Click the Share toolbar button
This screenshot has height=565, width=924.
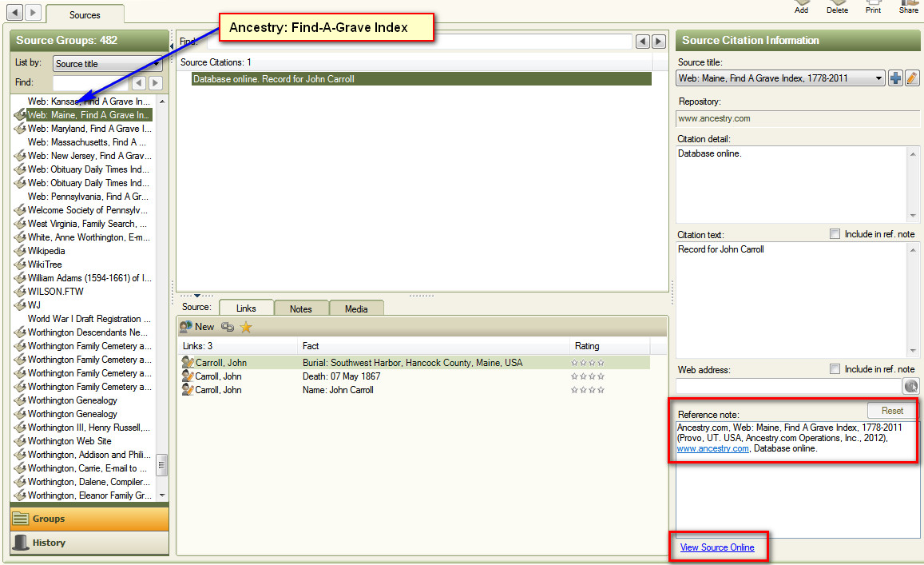coord(909,7)
